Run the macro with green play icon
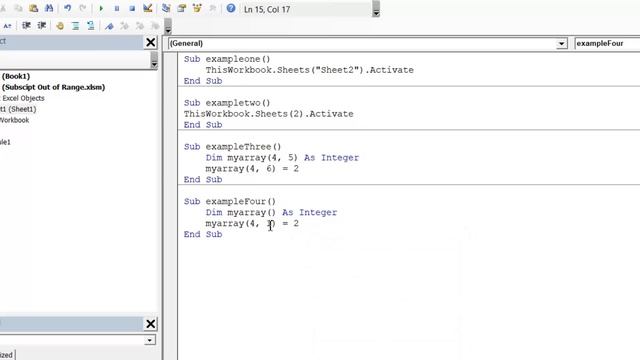The image size is (640, 360). click(x=101, y=9)
